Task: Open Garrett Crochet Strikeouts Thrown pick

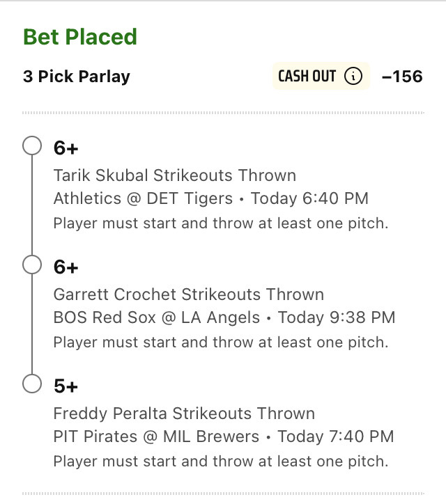Action: [x=189, y=294]
